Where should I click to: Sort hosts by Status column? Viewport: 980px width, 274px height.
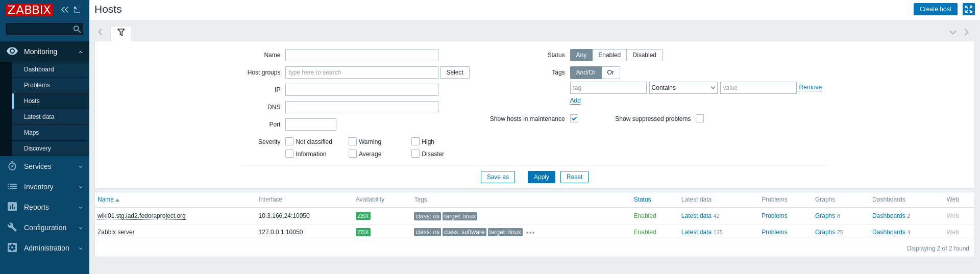[642, 200]
